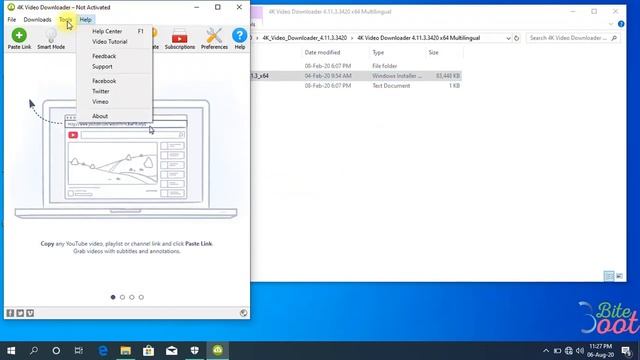Viewport: 640px width, 360px height.
Task: Open Mail app from the taskbar
Action: [171, 351]
